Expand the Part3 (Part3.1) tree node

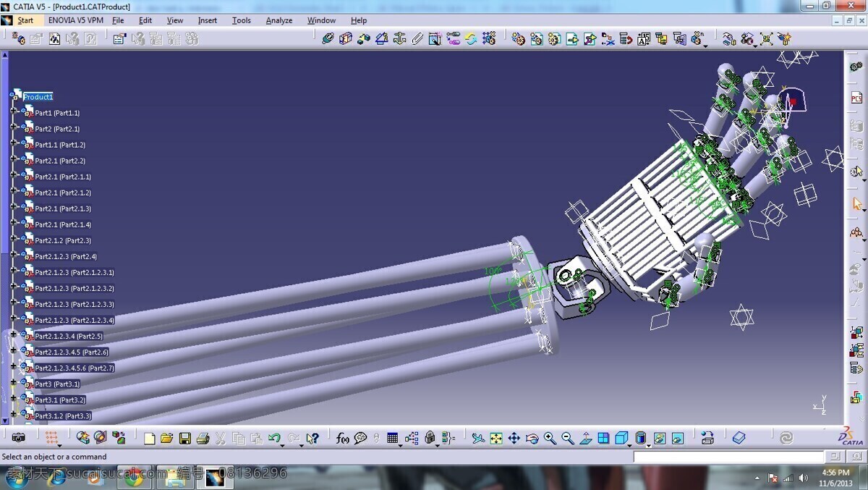pos(14,383)
